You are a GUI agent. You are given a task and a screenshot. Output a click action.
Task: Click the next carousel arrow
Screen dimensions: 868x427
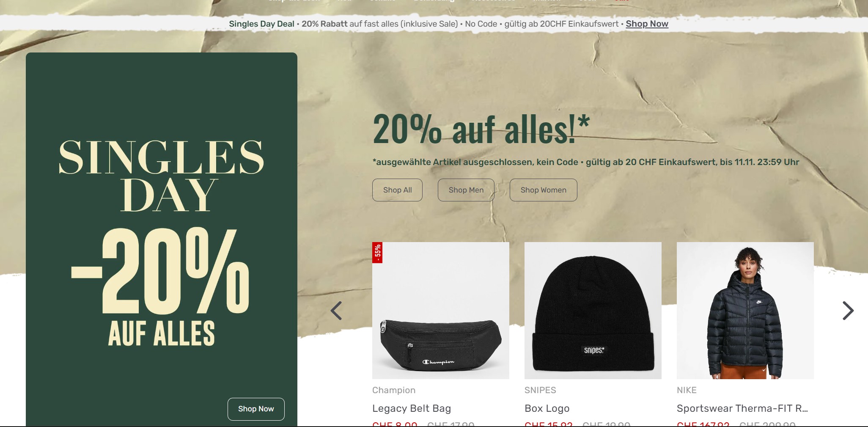click(848, 311)
